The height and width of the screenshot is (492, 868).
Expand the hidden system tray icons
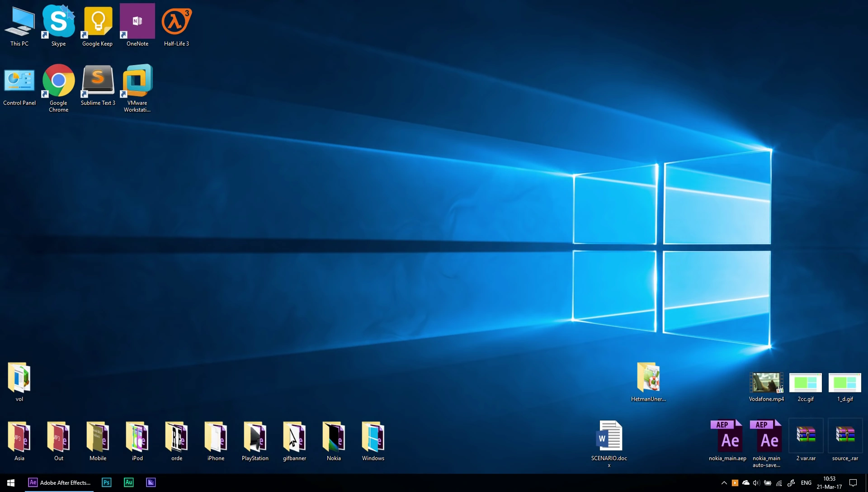[x=724, y=483]
